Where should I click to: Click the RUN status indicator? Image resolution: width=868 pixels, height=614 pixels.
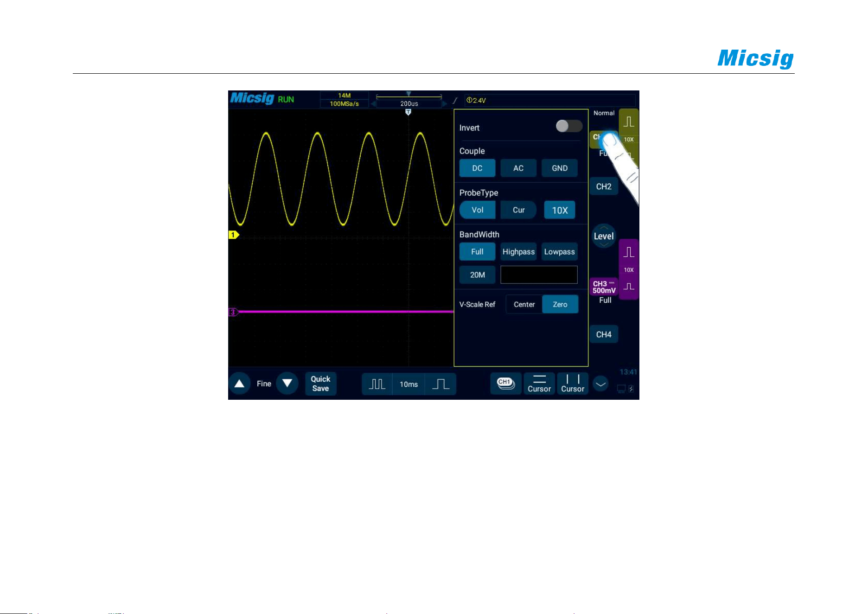coord(286,99)
